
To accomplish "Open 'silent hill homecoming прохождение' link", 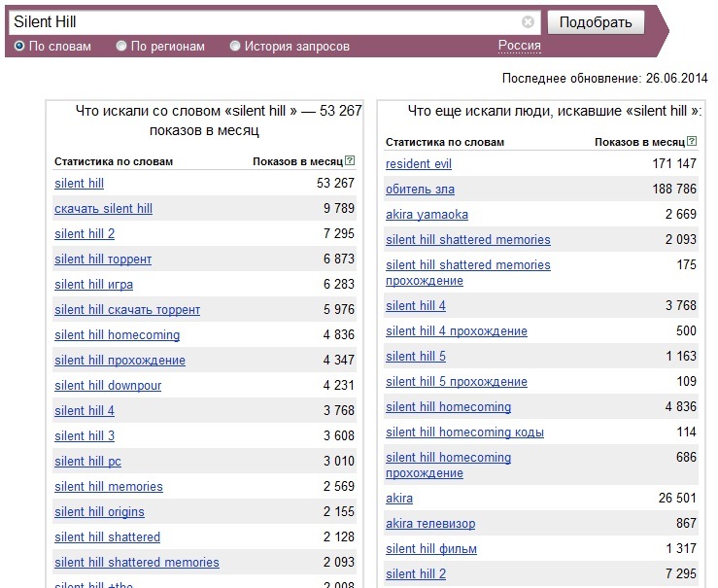I will [448, 466].
